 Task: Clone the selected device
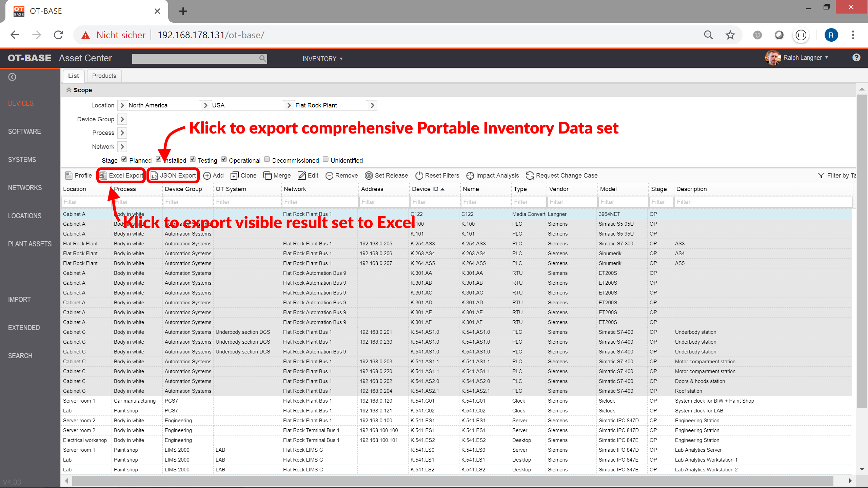click(243, 175)
